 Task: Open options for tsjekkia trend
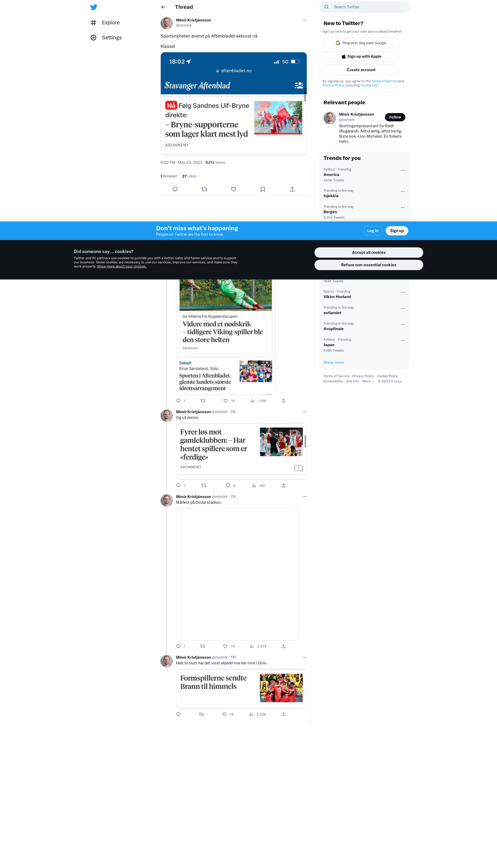[403, 191]
